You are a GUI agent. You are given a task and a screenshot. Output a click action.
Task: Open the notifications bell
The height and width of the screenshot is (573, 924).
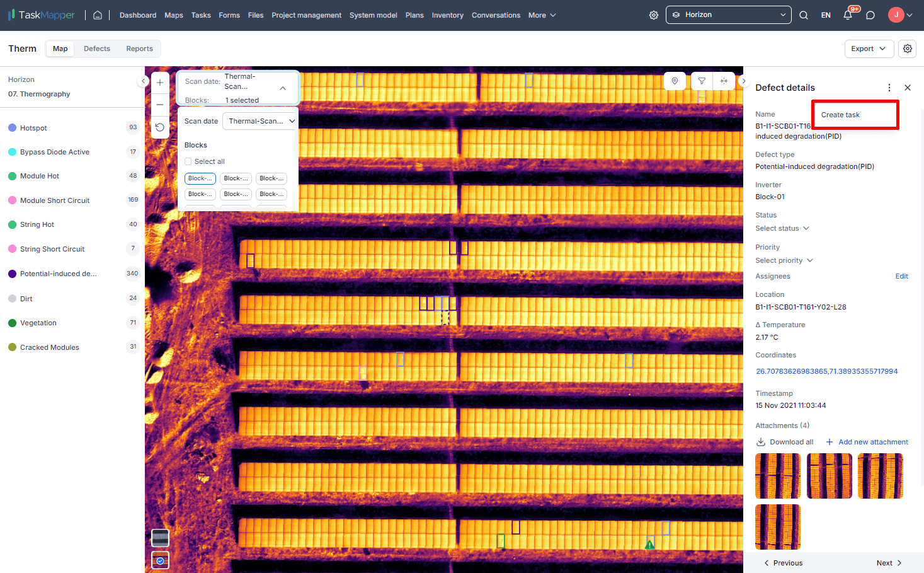[848, 15]
